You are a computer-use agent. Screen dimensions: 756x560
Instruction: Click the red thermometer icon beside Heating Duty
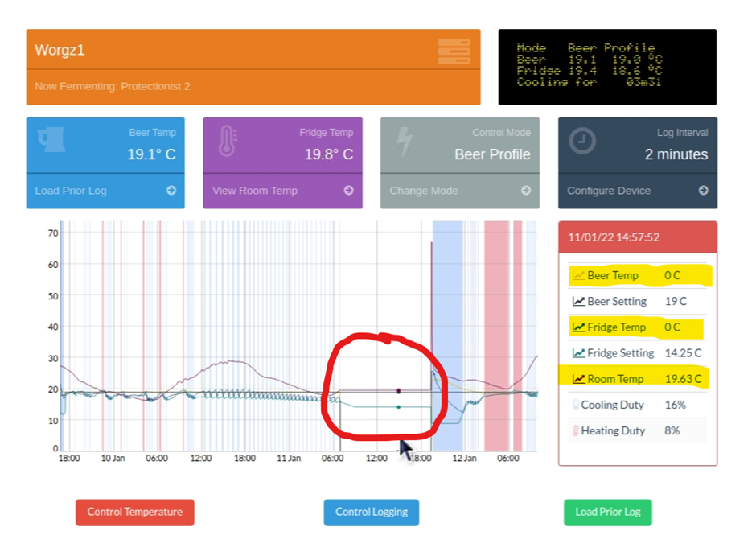(575, 430)
